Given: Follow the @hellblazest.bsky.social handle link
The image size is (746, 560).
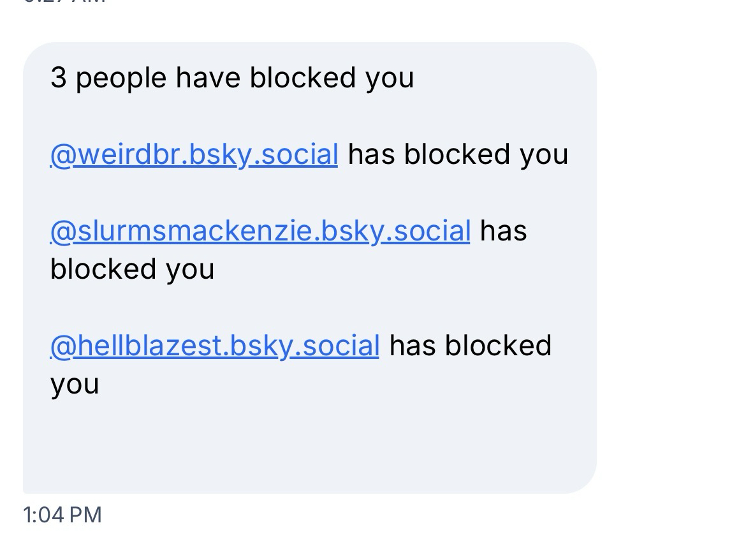Looking at the screenshot, I should pos(214,346).
